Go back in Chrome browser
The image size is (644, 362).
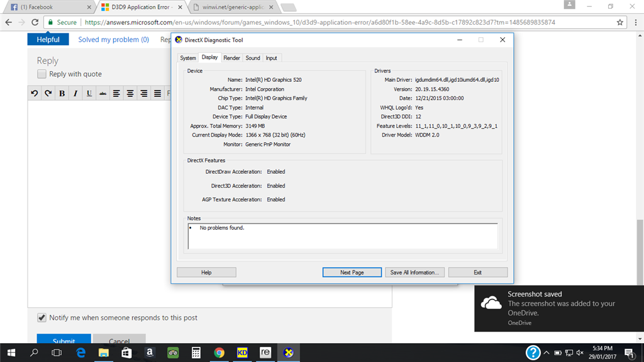[x=9, y=22]
